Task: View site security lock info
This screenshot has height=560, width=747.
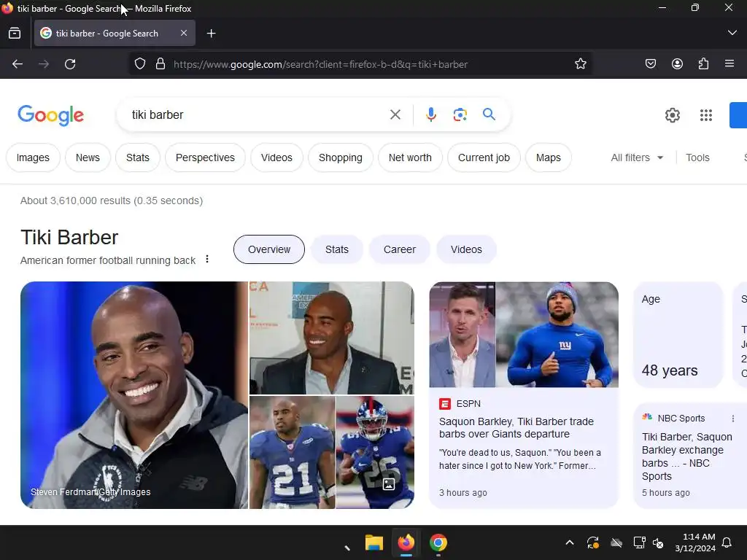Action: tap(160, 64)
